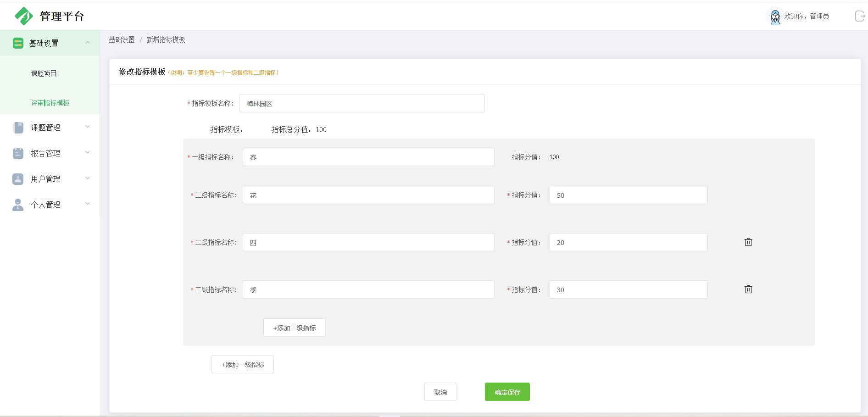Click the 报告管理 clipboard icon
This screenshot has height=417, width=868.
pos(18,153)
